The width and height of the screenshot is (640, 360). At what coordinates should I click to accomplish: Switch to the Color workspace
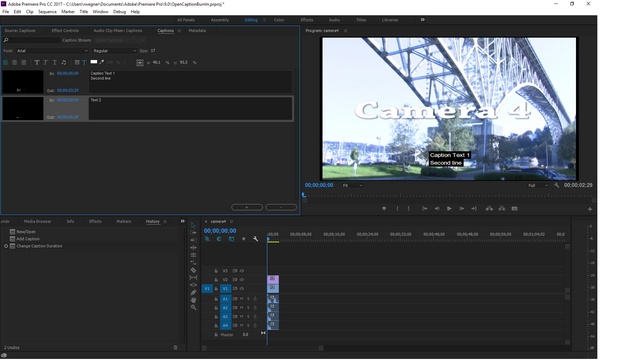coord(279,20)
